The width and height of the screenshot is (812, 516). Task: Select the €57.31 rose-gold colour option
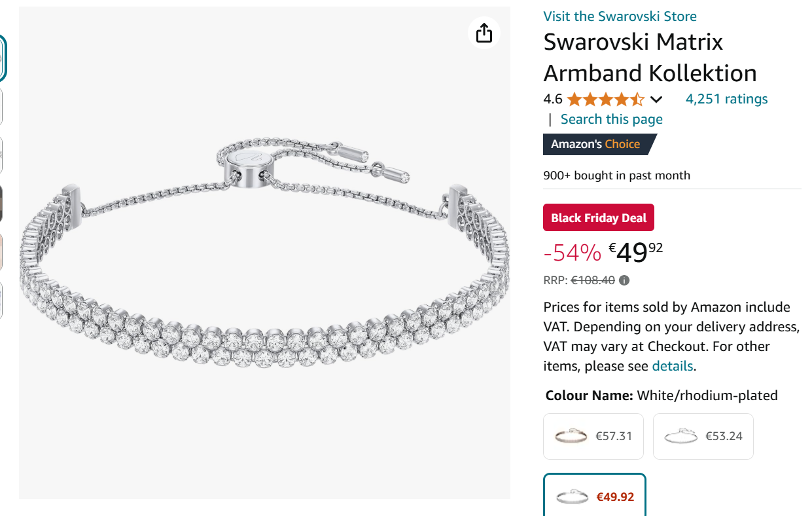(x=593, y=436)
